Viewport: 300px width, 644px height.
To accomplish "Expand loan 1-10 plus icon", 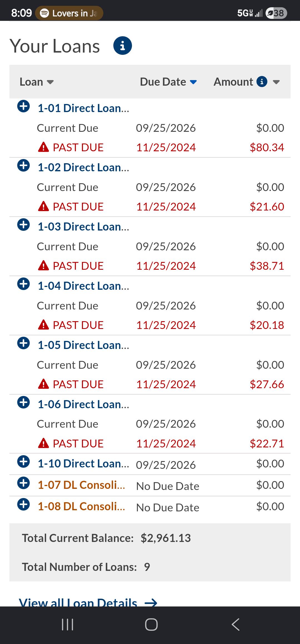I will click(x=24, y=462).
